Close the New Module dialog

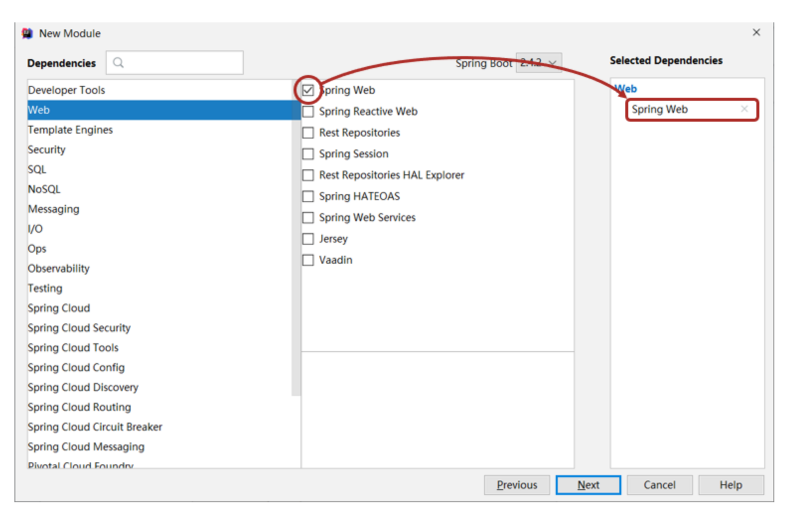pyautogui.click(x=756, y=32)
